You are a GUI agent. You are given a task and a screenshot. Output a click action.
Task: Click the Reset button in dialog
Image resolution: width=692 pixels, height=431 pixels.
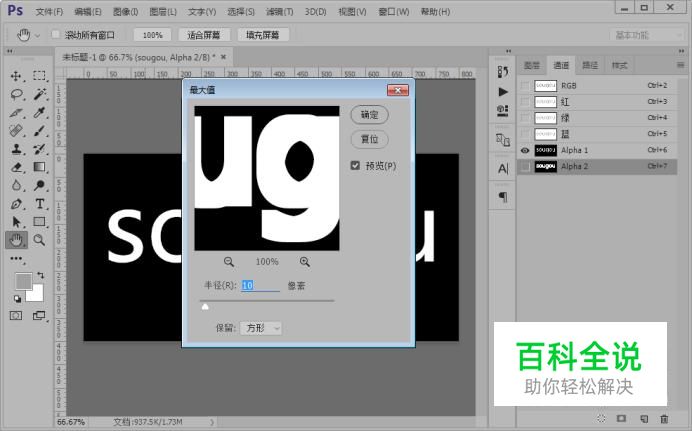[x=369, y=139]
